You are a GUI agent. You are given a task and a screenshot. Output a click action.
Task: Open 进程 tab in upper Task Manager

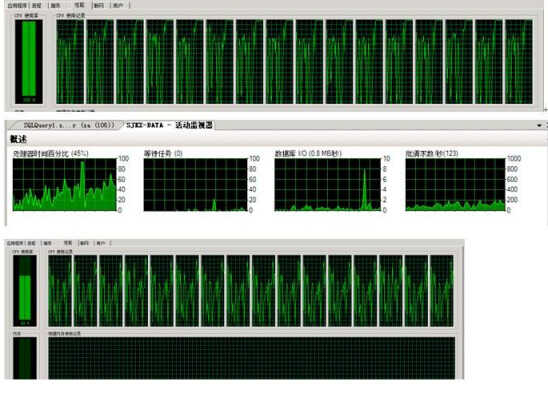tap(37, 6)
